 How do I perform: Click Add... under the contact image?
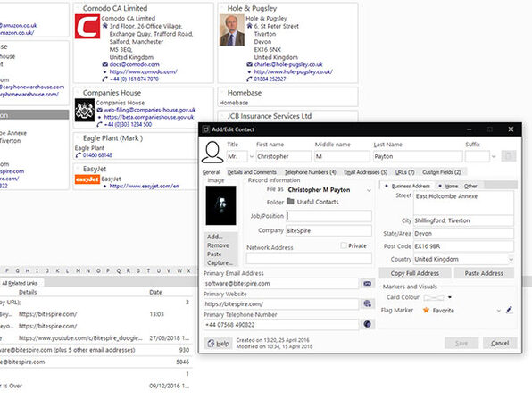click(x=215, y=237)
